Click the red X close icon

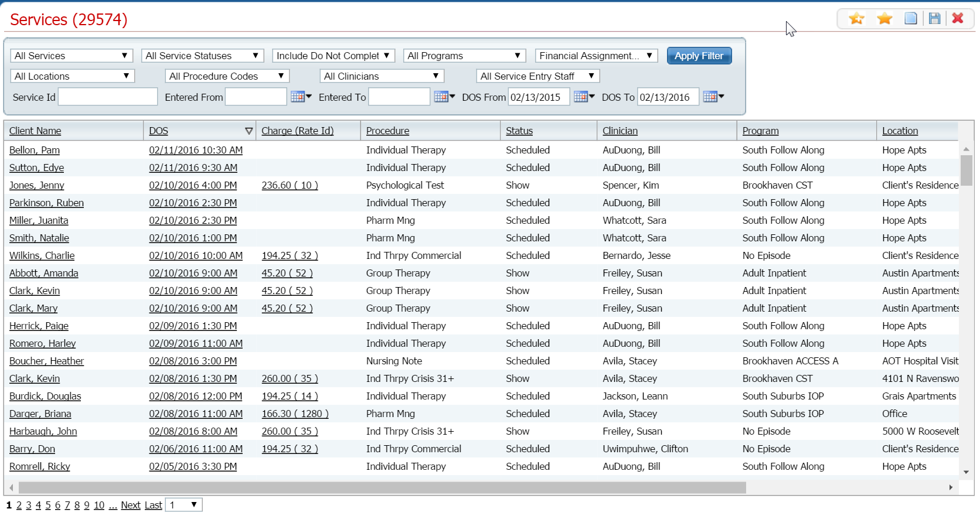958,19
